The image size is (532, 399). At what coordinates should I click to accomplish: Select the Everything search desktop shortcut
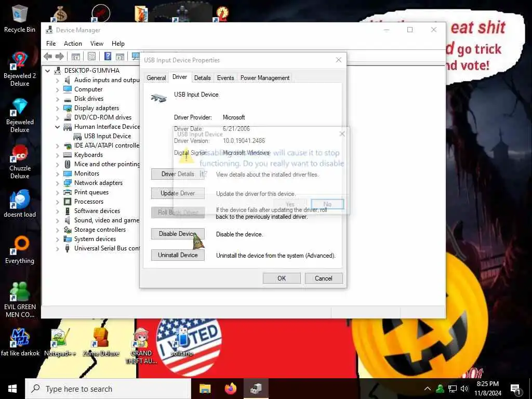[x=20, y=250]
